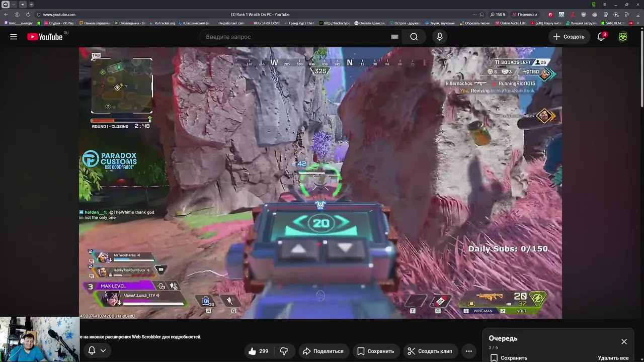
Task: Close the Очередь queue panel
Action: click(624, 341)
